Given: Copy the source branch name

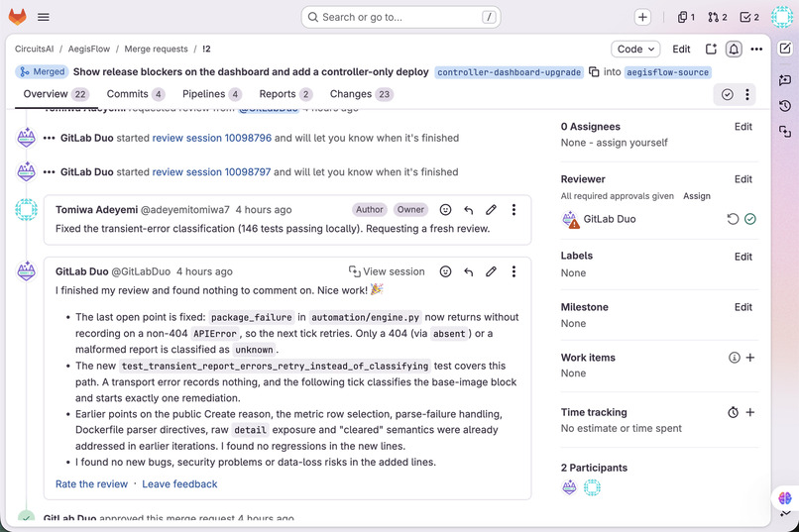Looking at the screenshot, I should tap(594, 71).
